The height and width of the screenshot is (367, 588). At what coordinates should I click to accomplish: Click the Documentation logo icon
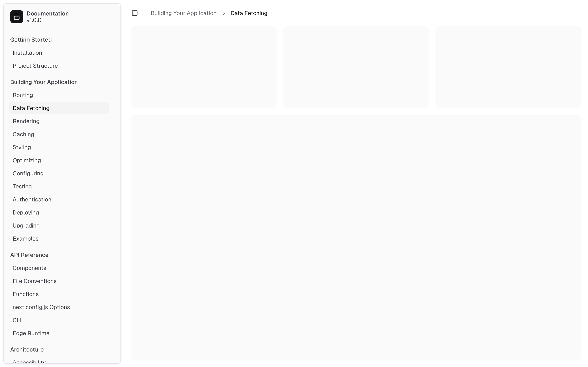point(17,17)
